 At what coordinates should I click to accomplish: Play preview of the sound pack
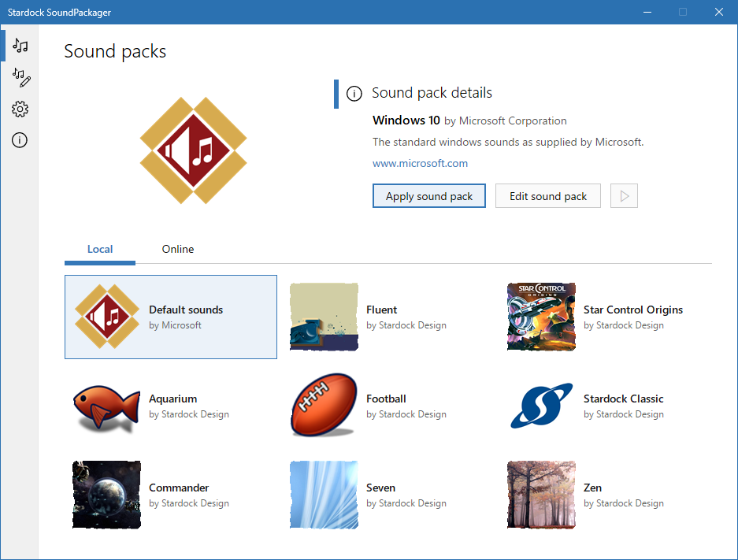pyautogui.click(x=624, y=196)
